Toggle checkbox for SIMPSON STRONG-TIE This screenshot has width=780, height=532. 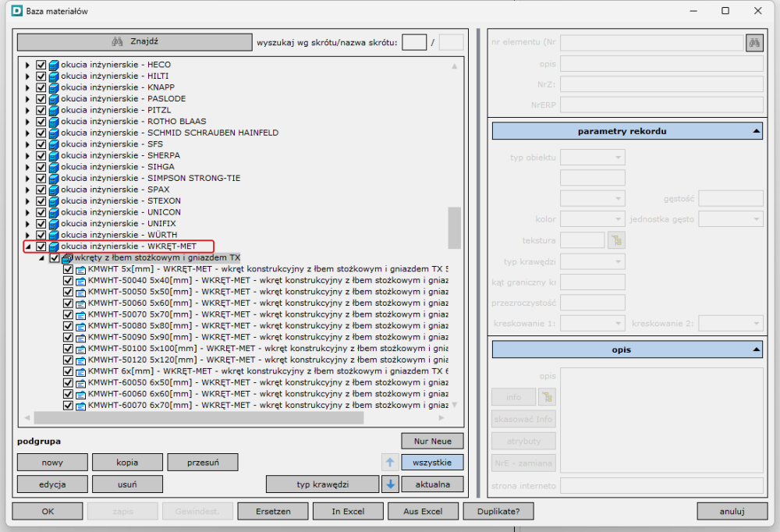(x=41, y=178)
